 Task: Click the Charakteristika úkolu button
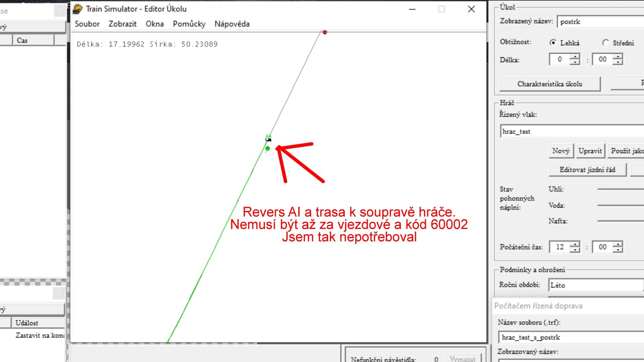click(550, 84)
